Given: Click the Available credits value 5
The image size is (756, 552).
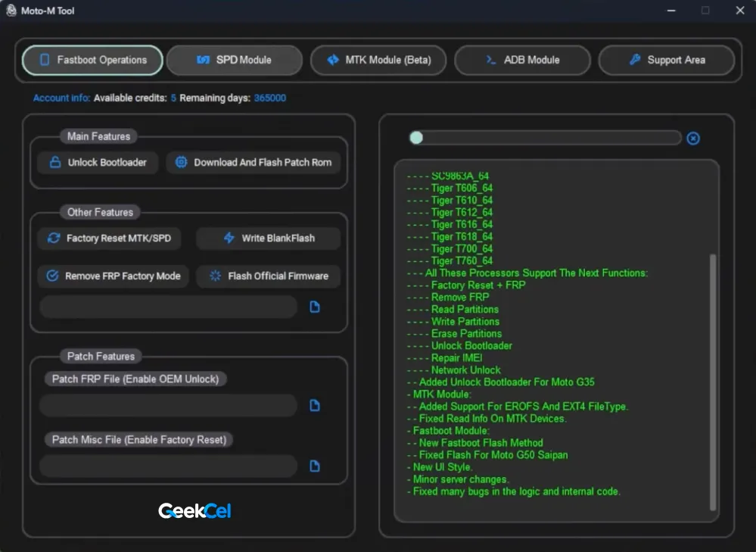Looking at the screenshot, I should coord(173,98).
